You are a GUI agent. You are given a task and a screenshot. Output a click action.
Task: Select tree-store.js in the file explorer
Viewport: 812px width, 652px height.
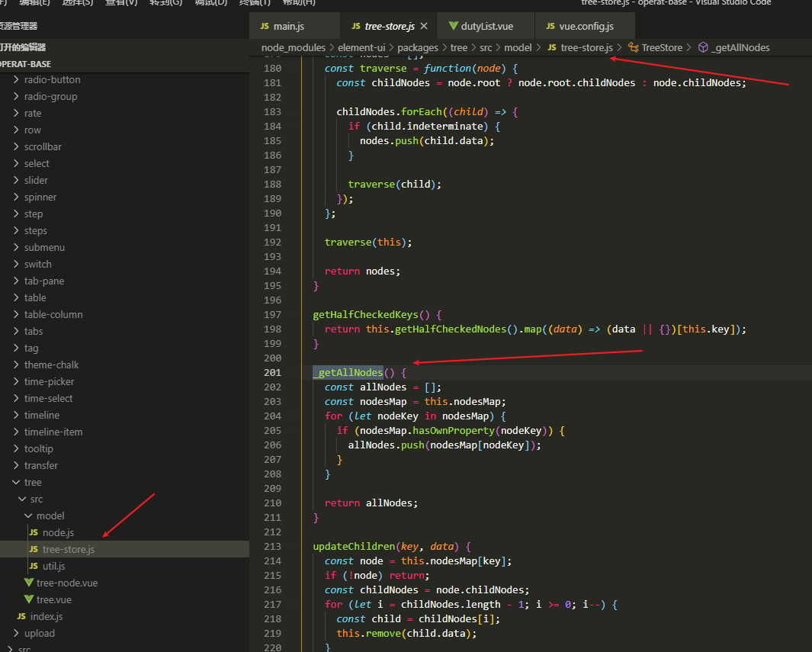pos(68,549)
